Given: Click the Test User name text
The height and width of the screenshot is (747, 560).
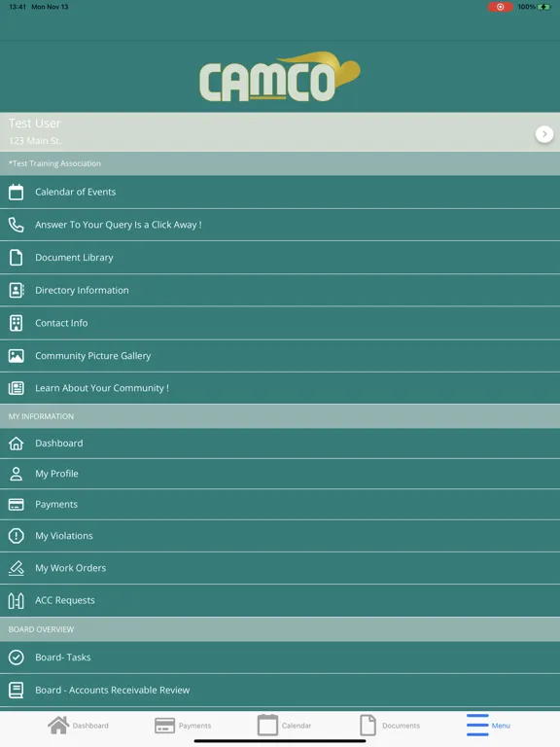Looking at the screenshot, I should (x=34, y=124).
